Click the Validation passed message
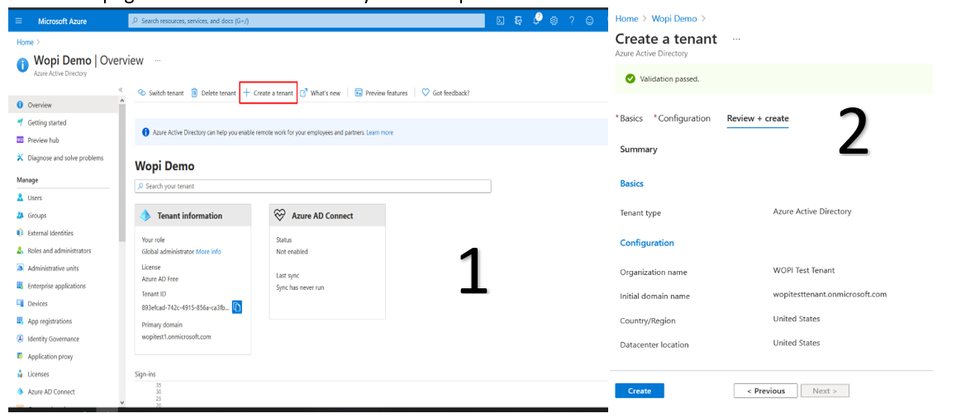The width and height of the screenshot is (980, 418). [669, 79]
